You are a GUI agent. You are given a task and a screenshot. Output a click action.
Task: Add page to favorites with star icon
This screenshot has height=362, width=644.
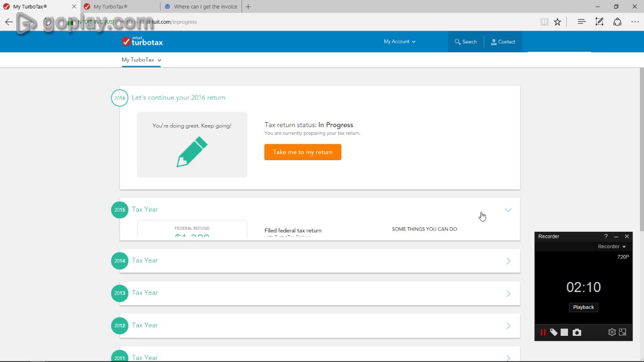coord(557,22)
